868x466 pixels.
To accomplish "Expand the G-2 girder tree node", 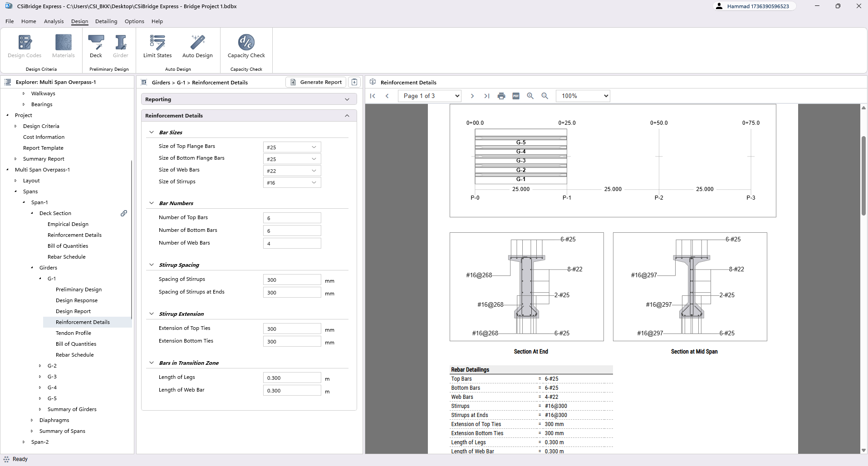I will [x=40, y=366].
